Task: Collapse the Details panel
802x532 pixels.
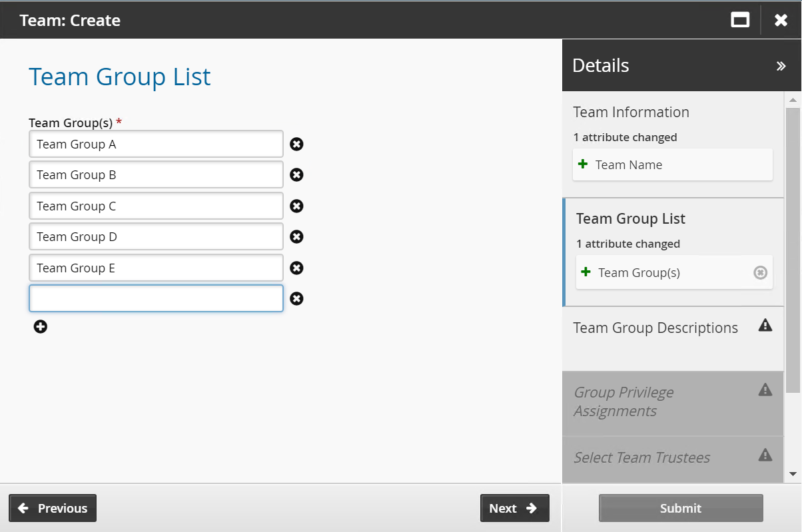Action: [x=781, y=66]
